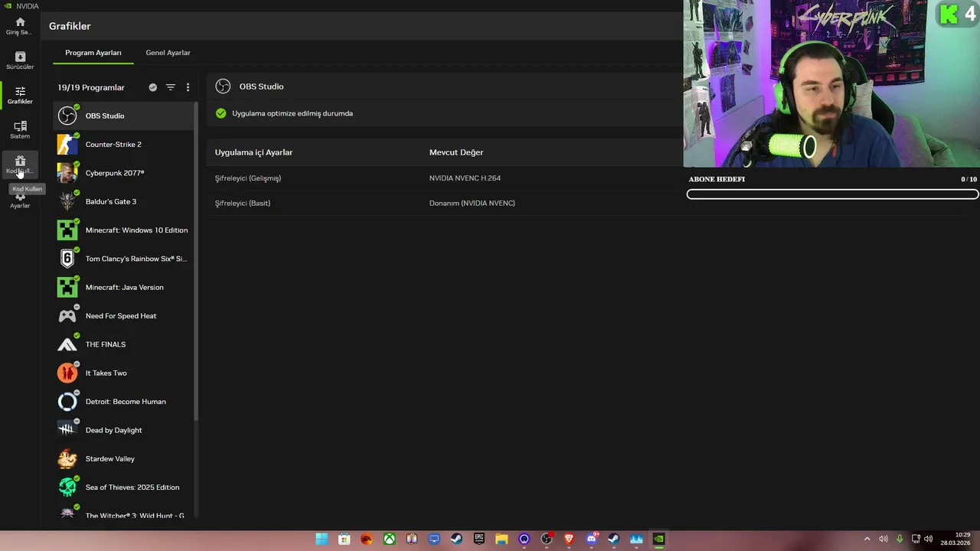Click the microphone tray icon

coord(900,539)
